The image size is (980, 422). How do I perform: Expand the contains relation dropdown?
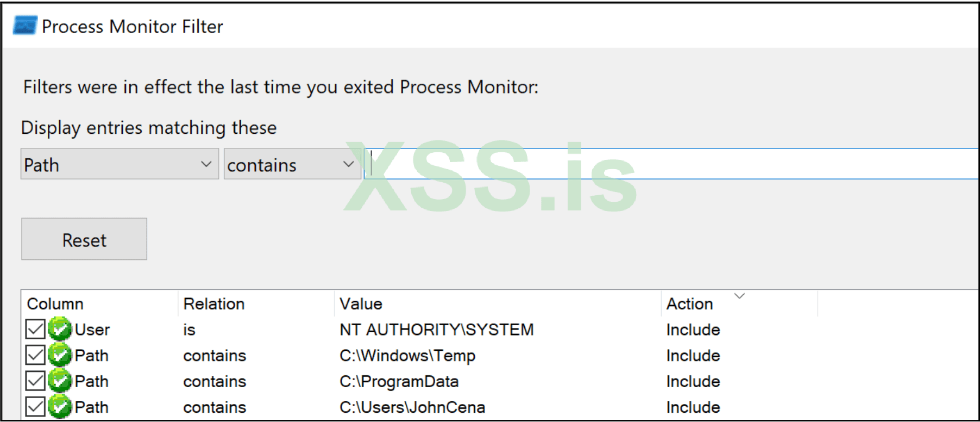coord(348,164)
